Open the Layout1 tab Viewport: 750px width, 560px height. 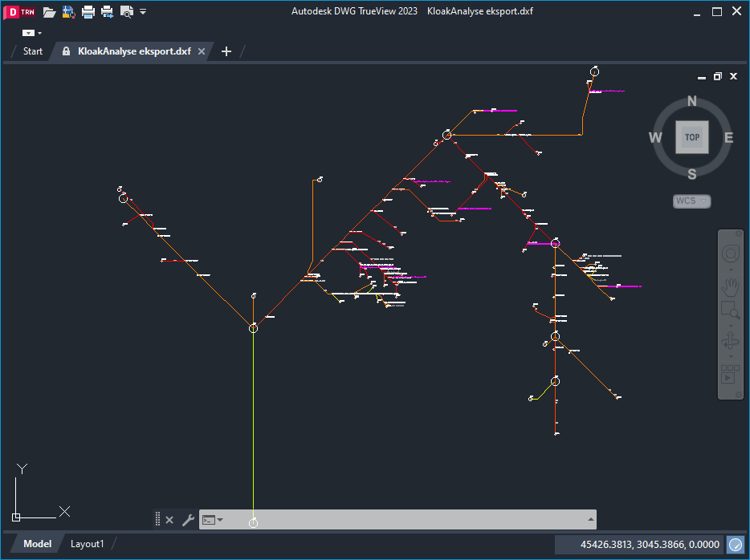[x=88, y=544]
